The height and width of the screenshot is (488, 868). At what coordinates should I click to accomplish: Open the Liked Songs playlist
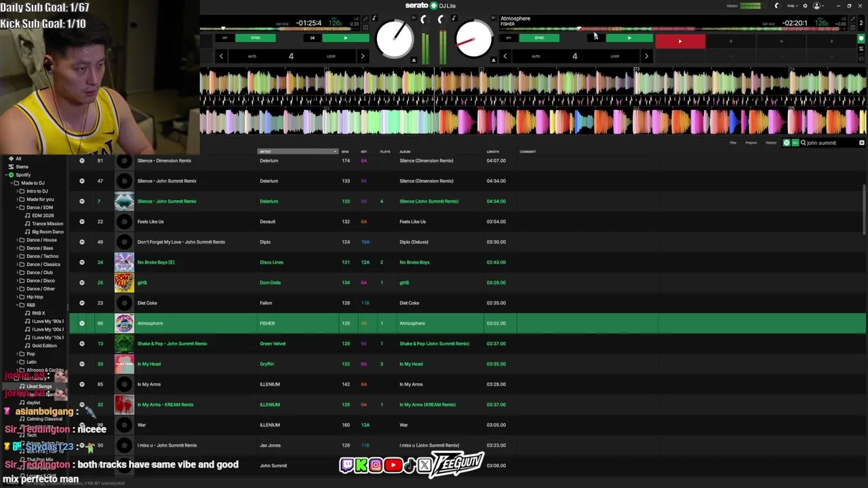39,386
